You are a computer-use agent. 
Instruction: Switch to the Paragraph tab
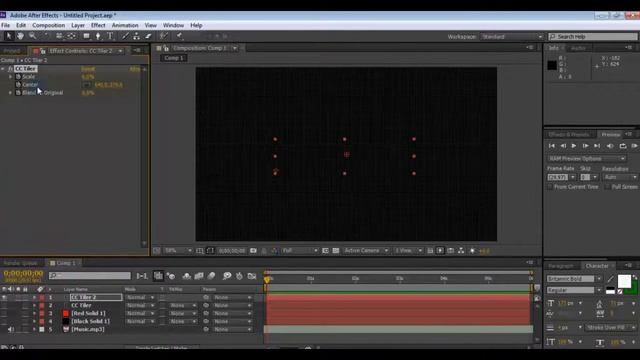(561, 266)
